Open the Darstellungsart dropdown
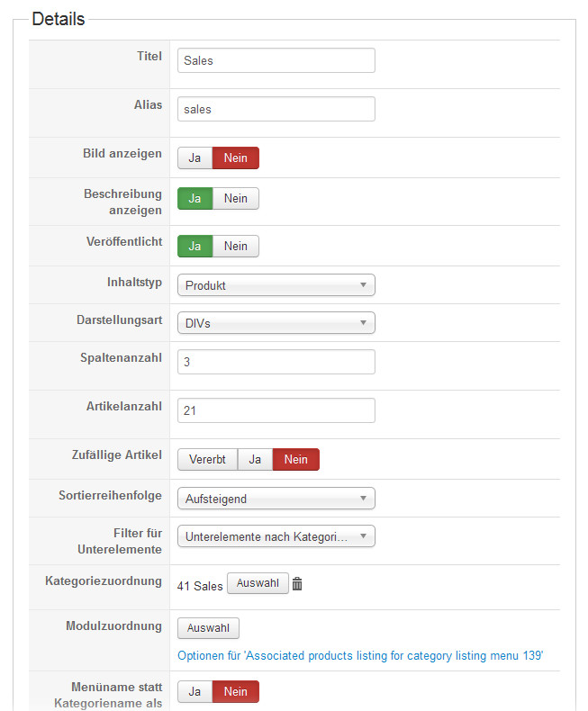The height and width of the screenshot is (711, 588). (x=276, y=323)
